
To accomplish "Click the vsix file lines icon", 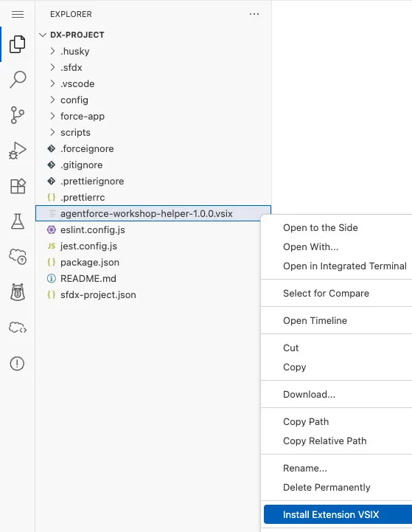I will [52, 213].
